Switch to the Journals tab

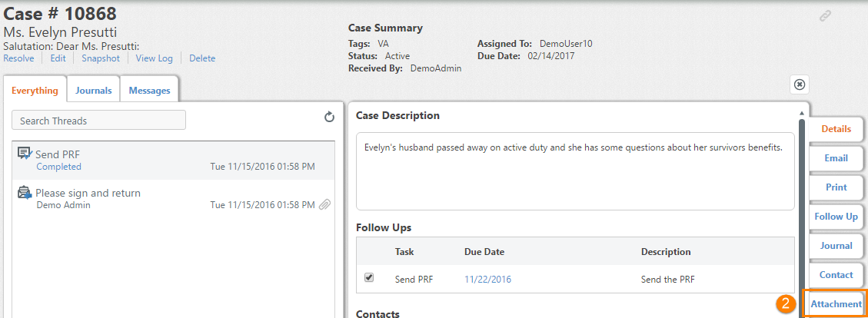[94, 91]
